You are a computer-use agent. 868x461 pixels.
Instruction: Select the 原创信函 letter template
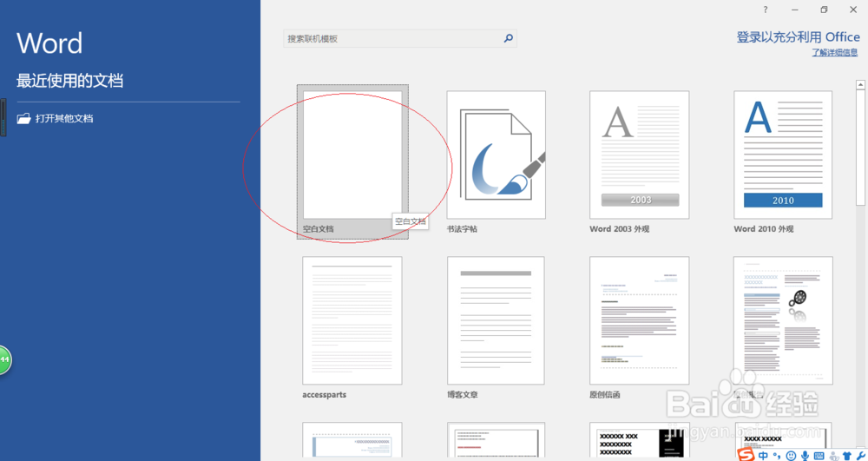coord(640,327)
